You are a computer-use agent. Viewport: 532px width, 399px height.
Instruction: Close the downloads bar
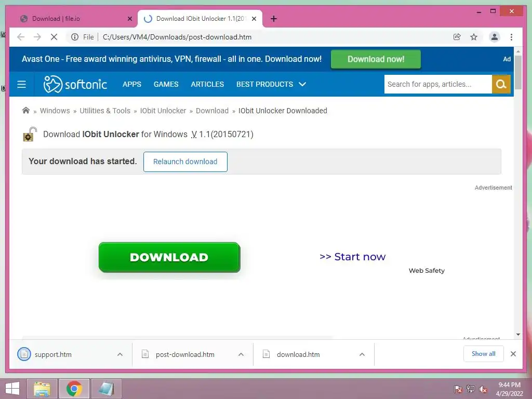(x=513, y=354)
